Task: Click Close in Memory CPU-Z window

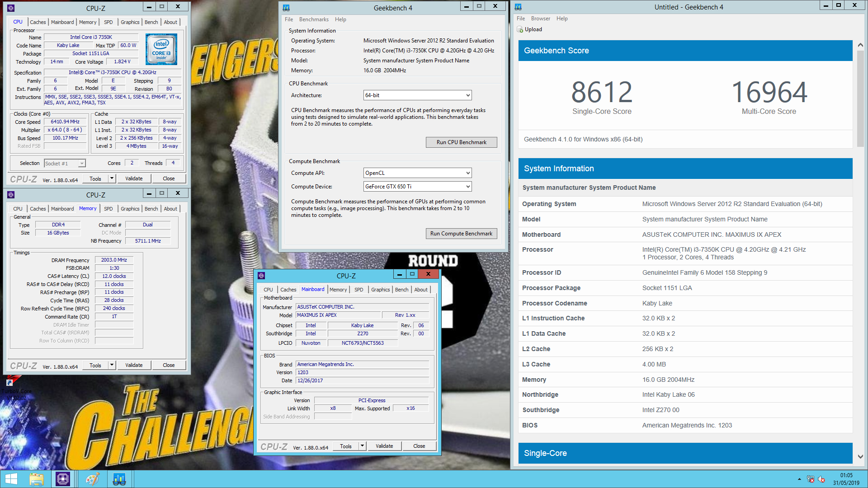Action: 169,365
